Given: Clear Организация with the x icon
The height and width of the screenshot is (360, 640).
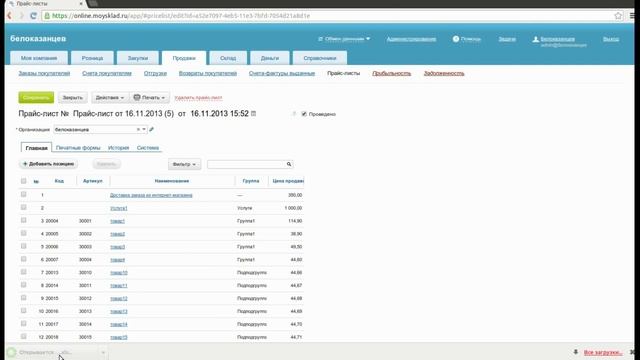Looking at the screenshot, I should 138,129.
